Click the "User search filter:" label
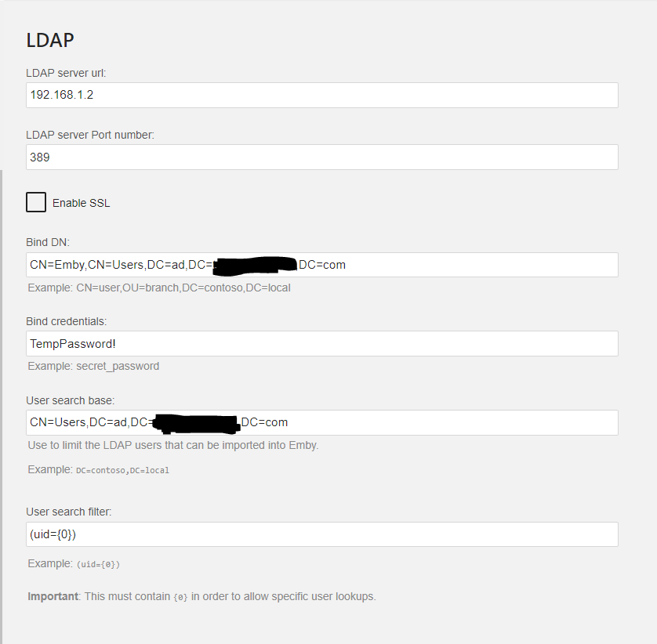The width and height of the screenshot is (657, 644). tap(69, 512)
